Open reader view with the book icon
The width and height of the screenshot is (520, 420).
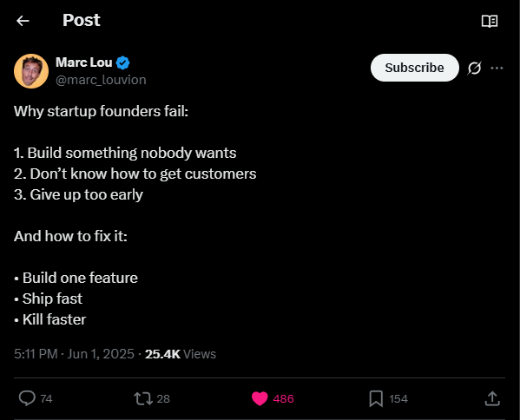click(x=490, y=21)
